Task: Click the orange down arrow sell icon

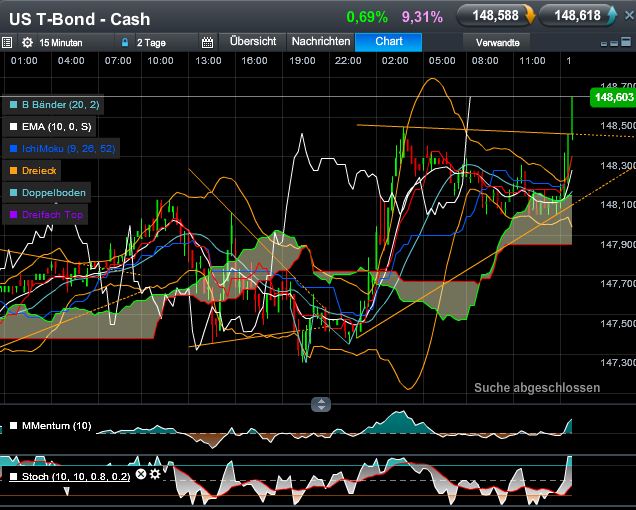Action: pyautogui.click(x=529, y=15)
